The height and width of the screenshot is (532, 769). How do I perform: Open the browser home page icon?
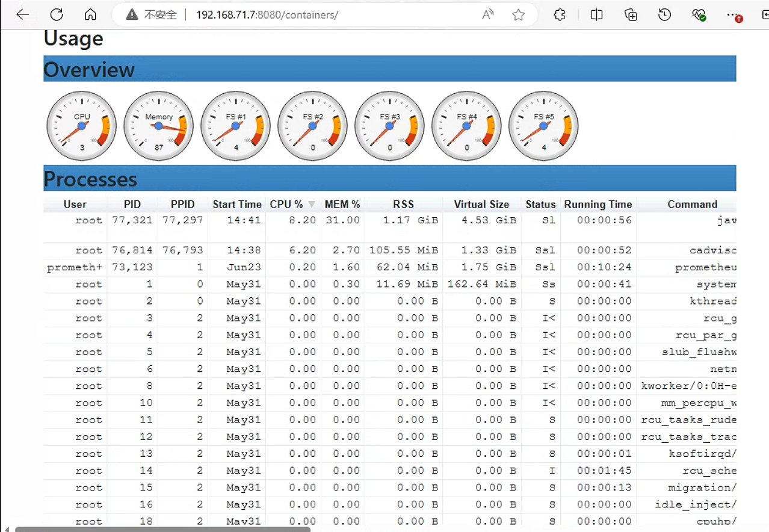pyautogui.click(x=90, y=15)
